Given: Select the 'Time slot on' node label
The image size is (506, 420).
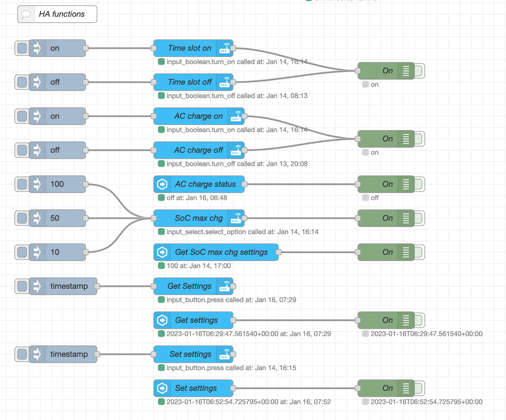Looking at the screenshot, I should click(x=190, y=48).
